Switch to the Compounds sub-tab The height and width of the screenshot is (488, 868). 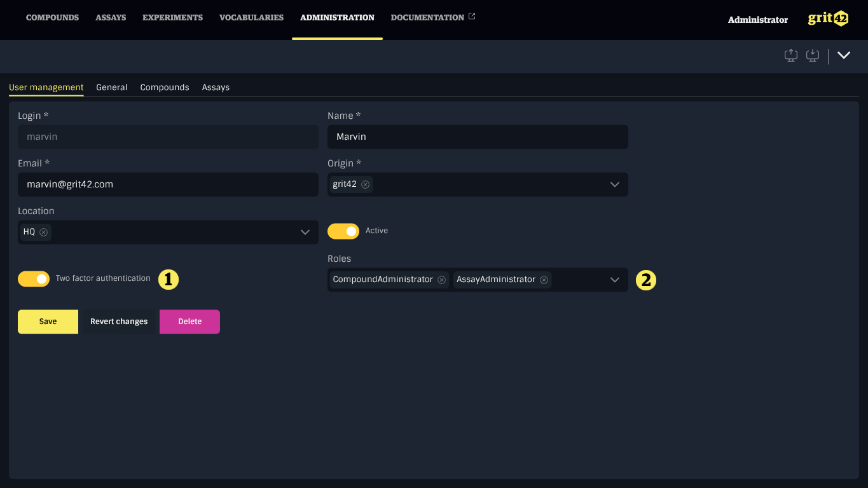[165, 87]
